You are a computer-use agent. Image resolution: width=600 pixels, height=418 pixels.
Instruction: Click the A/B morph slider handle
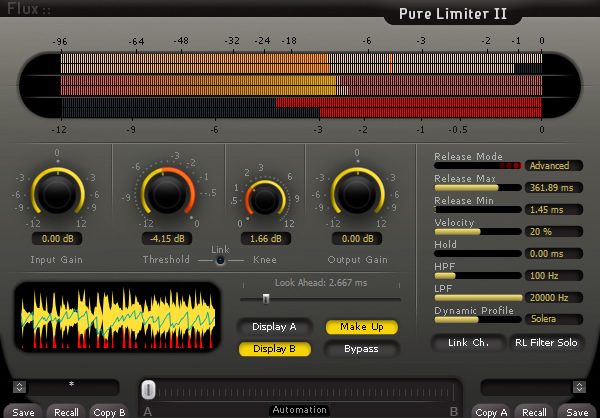point(148,388)
